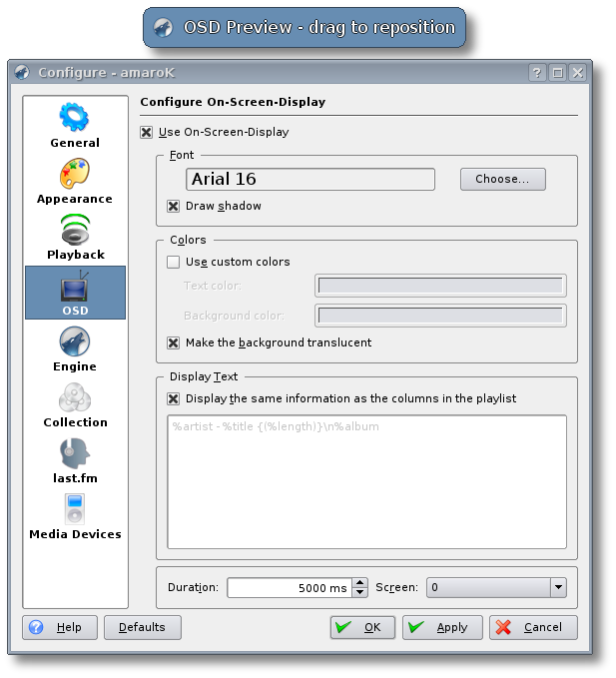The image size is (616, 678).
Task: Select the Appearance palette icon
Action: pyautogui.click(x=75, y=174)
